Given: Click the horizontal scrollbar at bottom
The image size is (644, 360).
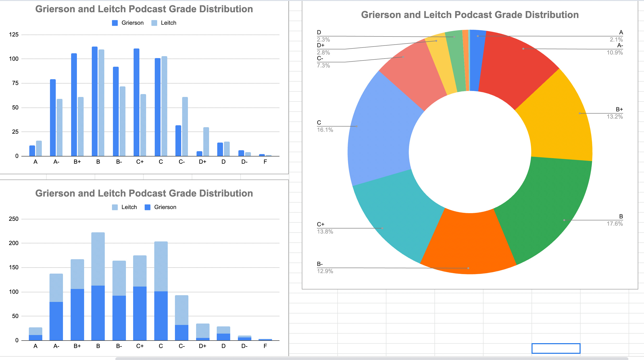Looking at the screenshot, I should [x=372, y=359].
